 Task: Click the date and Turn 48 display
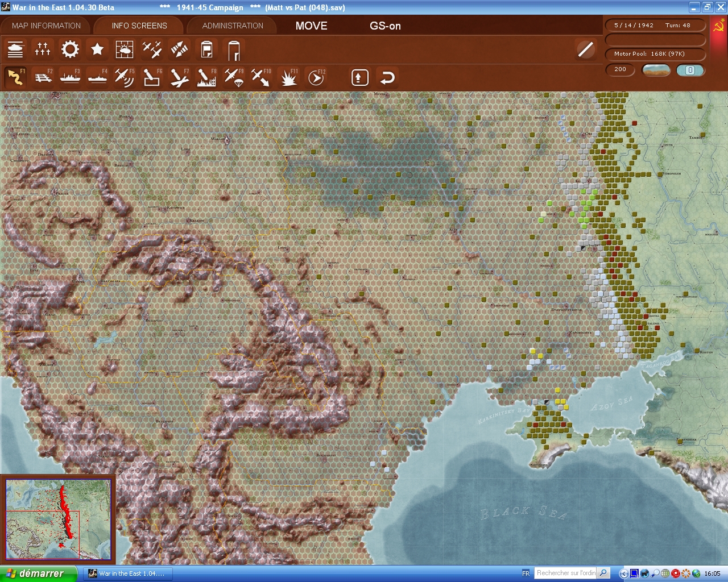(656, 25)
